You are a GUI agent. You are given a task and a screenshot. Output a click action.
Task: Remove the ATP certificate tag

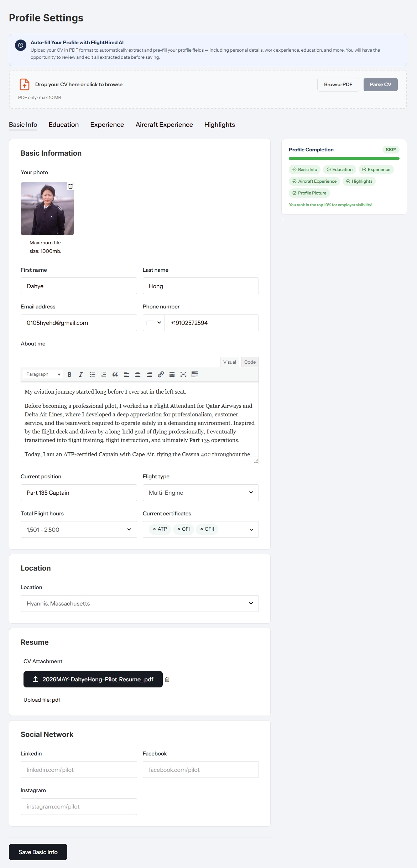coord(155,529)
